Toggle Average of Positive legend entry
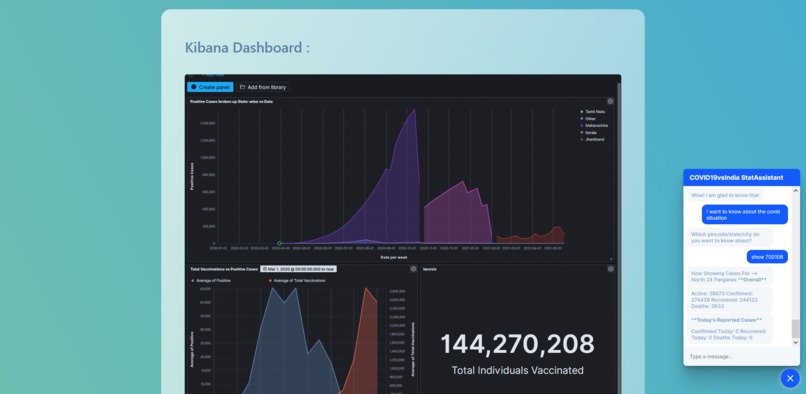806x394 pixels. (211, 280)
